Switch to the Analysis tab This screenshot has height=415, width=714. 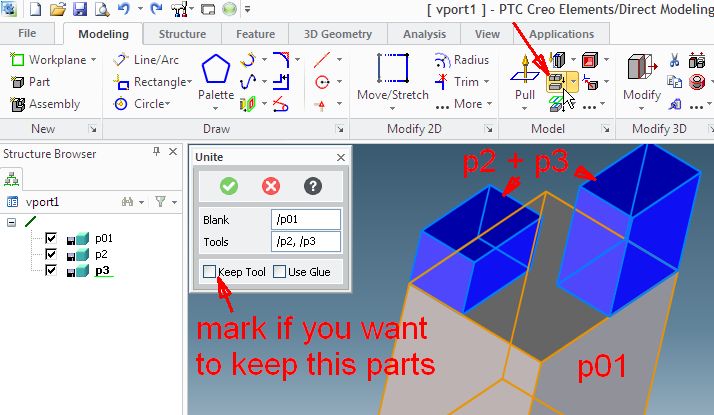click(x=424, y=34)
